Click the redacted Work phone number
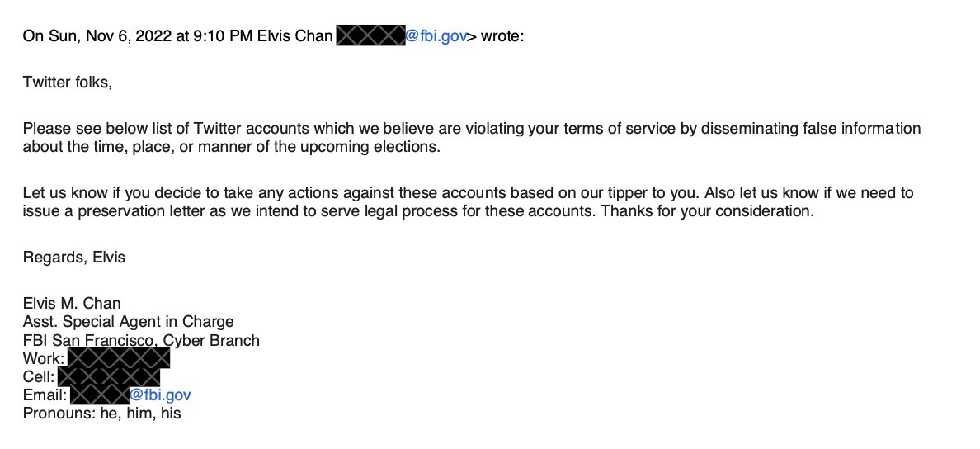Screen dimensions: 980x449 (x=119, y=359)
